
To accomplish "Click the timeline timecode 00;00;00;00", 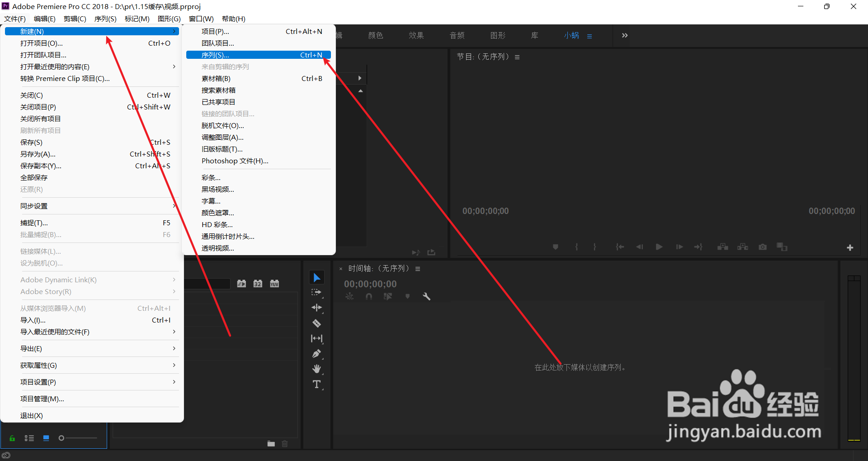I will click(370, 284).
